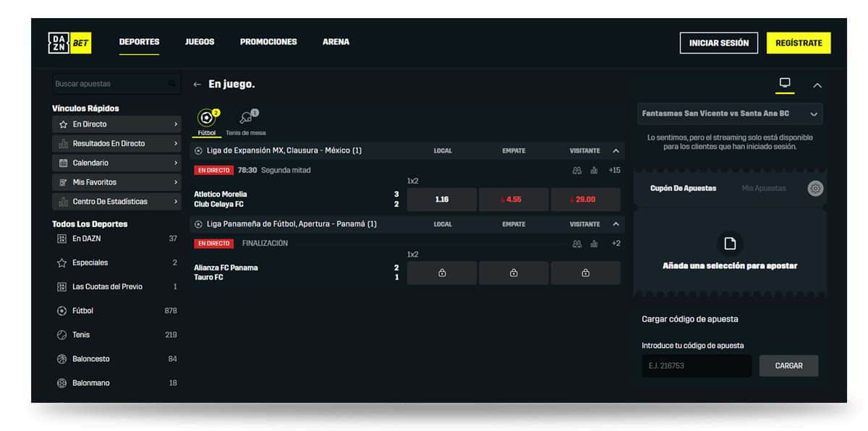Open Mis Favoritos quick link
Screen dimensions: 868x431
116,182
